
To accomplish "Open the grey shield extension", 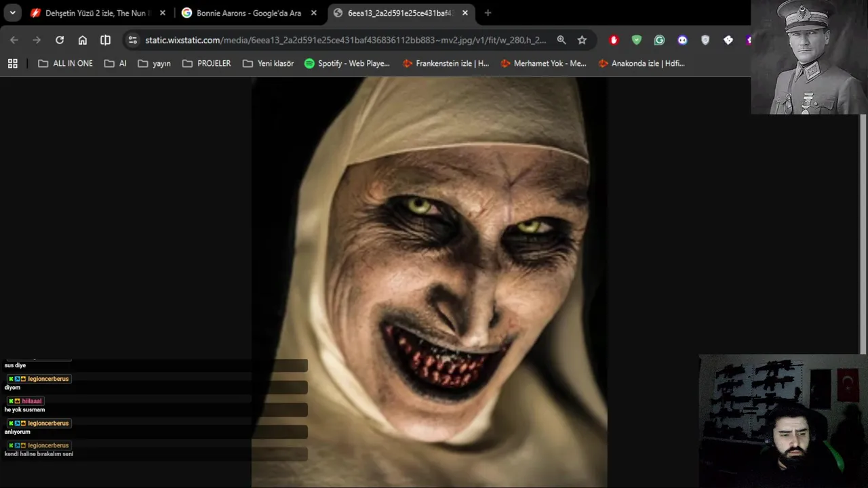I will 705,40.
